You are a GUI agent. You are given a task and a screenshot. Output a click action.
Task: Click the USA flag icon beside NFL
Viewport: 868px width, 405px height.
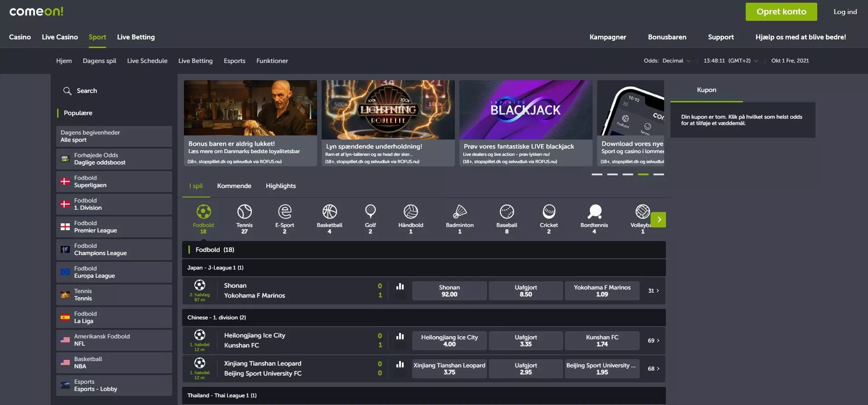point(65,340)
